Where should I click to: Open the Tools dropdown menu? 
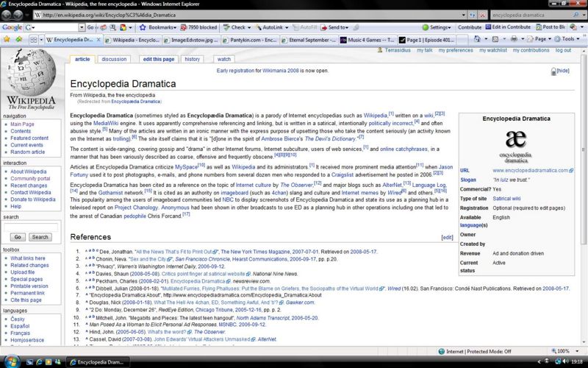point(569,39)
